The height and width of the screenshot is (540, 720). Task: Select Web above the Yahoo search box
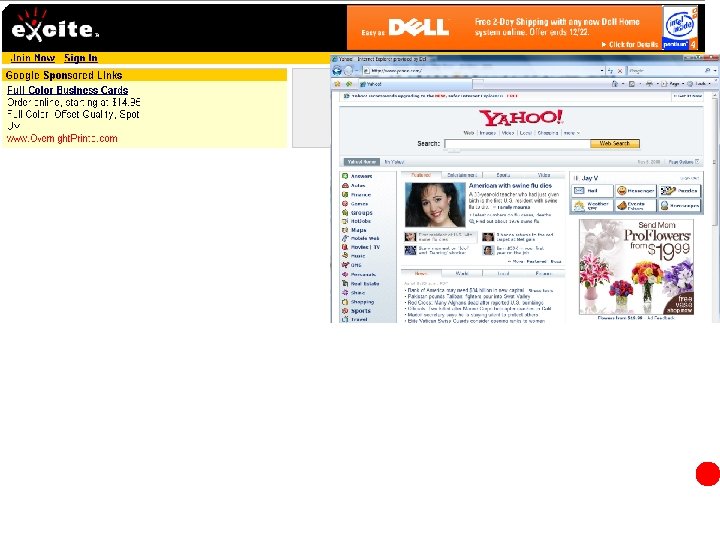pyautogui.click(x=468, y=133)
